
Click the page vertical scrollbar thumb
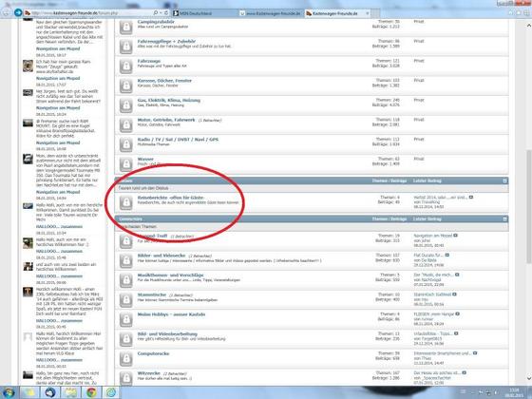click(x=529, y=206)
